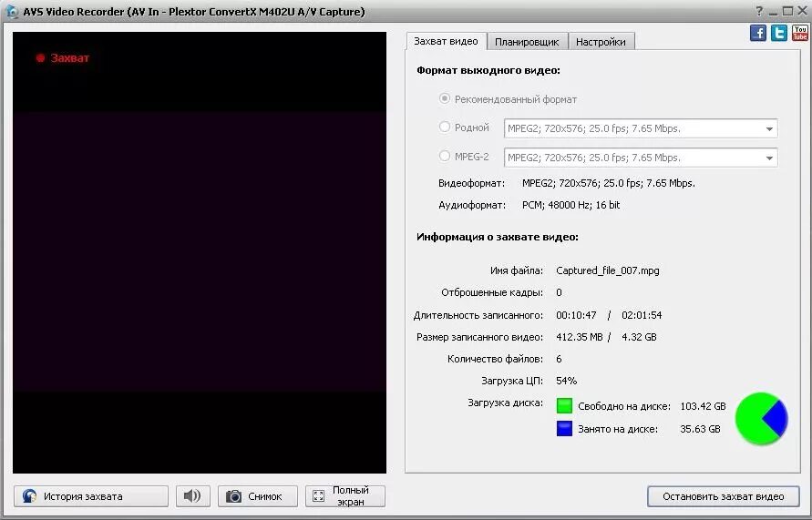Viewport: 812px width, 520px height.
Task: Click the file name Captured_file_007.mpg
Action: click(608, 270)
